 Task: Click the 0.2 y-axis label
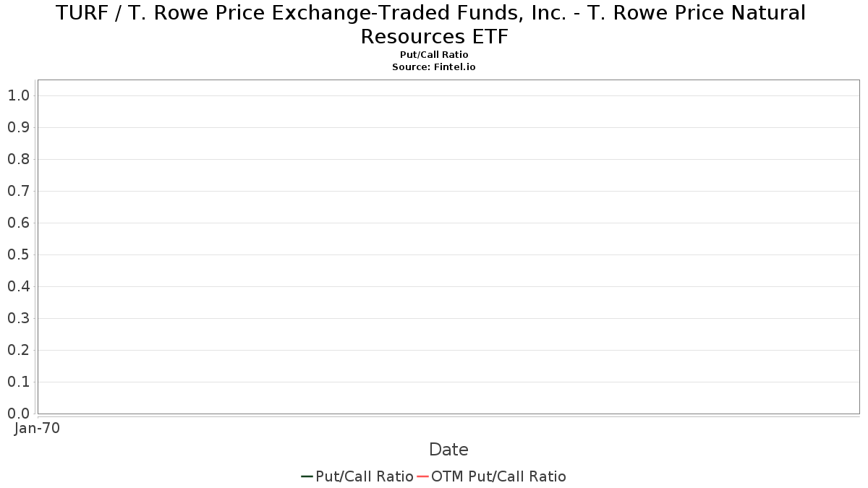(18, 350)
